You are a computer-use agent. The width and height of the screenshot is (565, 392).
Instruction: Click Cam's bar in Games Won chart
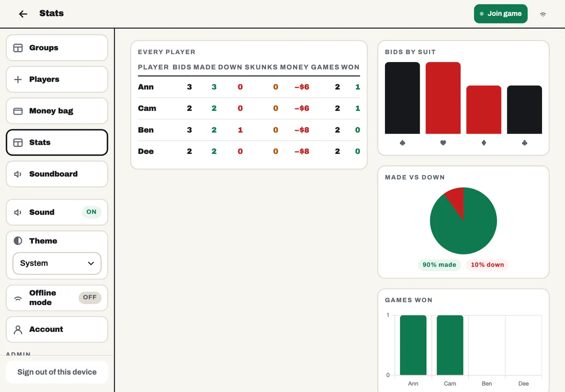tap(450, 345)
